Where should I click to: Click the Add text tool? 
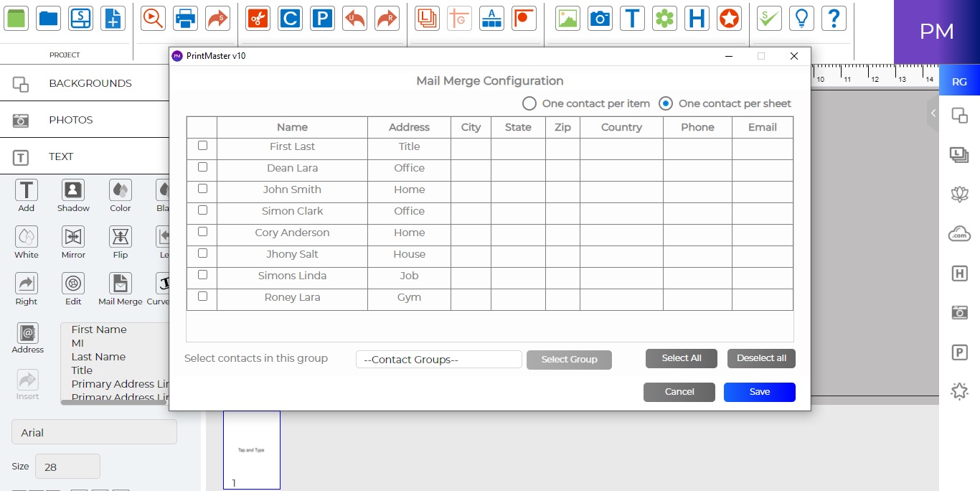click(x=27, y=195)
